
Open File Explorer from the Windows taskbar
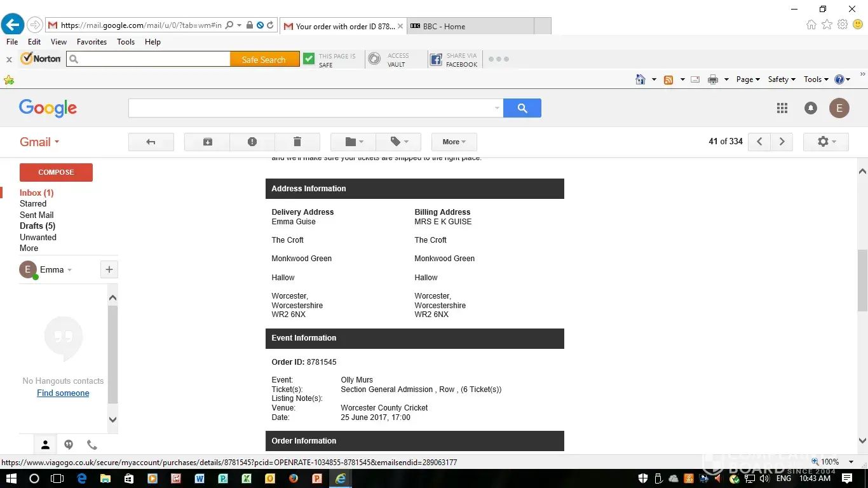tap(105, 478)
